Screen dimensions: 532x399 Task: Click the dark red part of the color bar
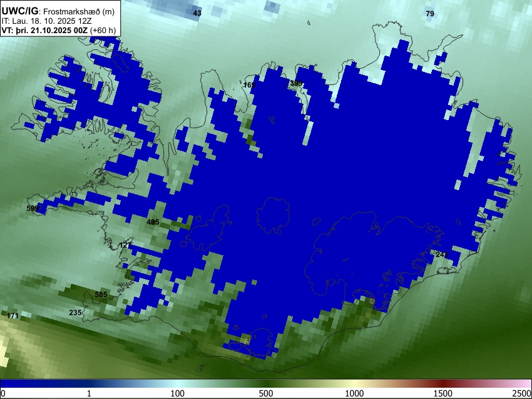[442, 383]
